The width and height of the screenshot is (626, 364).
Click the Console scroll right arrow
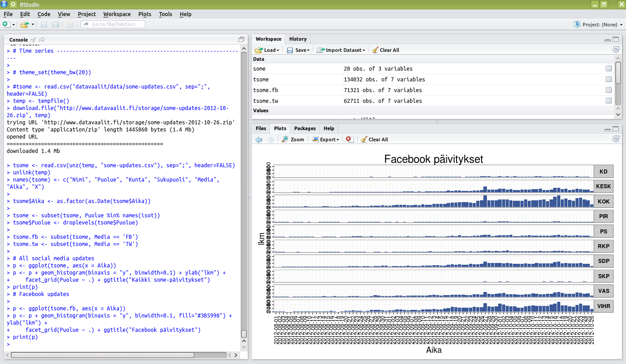click(237, 355)
